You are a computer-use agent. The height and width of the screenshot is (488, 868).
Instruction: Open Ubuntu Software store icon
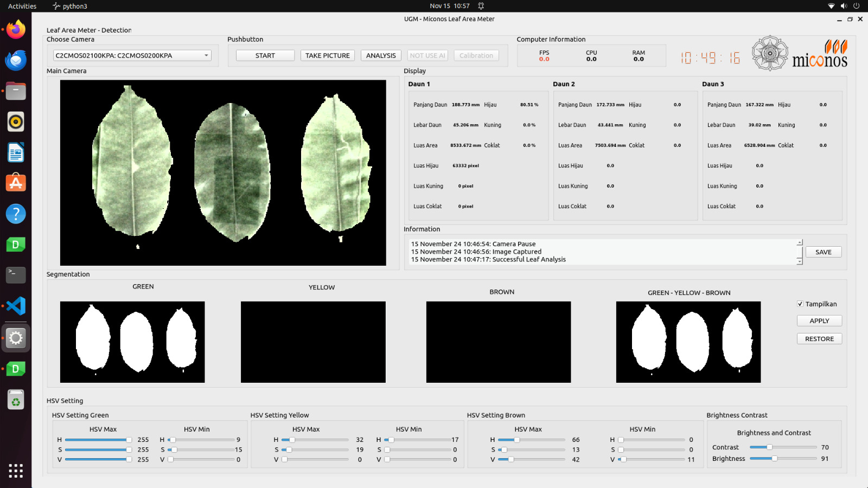click(x=16, y=183)
